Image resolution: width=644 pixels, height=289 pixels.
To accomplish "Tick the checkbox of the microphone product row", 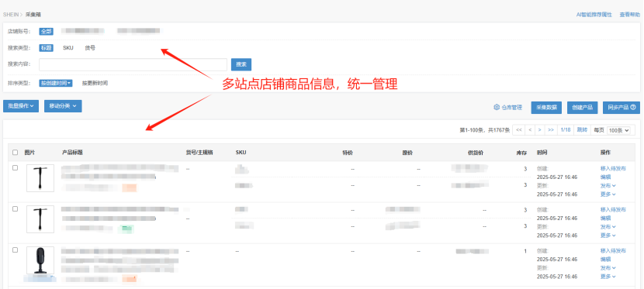I will point(16,249).
